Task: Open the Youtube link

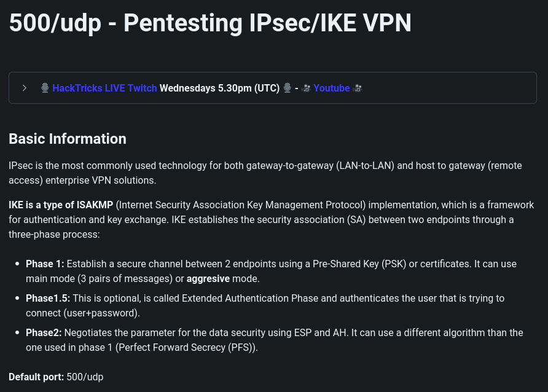Action: 331,88
